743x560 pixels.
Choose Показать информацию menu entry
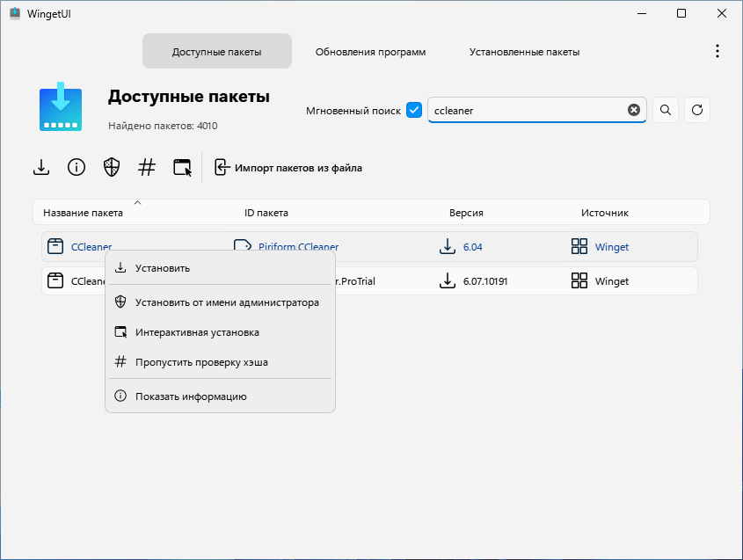[221, 396]
